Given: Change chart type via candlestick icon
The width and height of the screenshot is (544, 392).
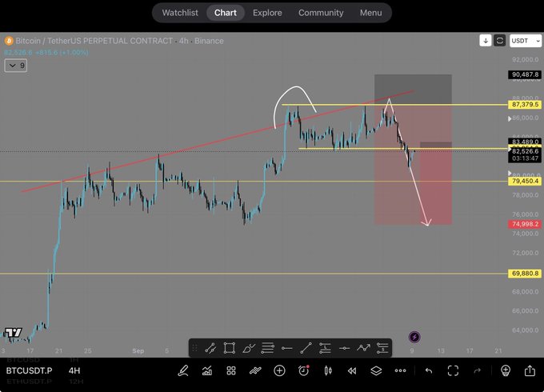Looking at the screenshot, I should pos(328,371).
